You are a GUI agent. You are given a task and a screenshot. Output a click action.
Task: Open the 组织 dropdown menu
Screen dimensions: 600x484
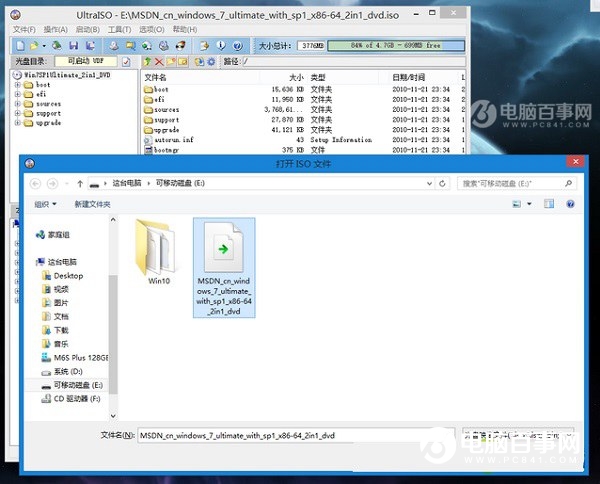coord(46,204)
